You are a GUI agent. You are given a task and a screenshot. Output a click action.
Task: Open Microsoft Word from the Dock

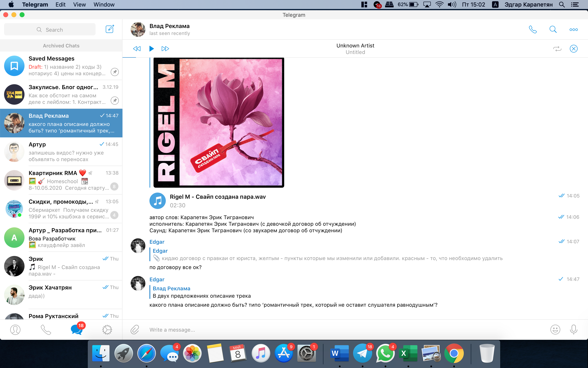click(x=340, y=353)
